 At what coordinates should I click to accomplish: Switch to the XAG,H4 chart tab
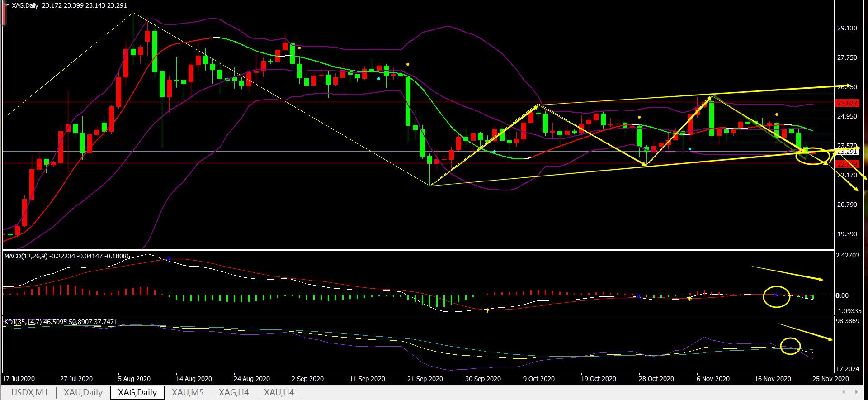[x=234, y=392]
